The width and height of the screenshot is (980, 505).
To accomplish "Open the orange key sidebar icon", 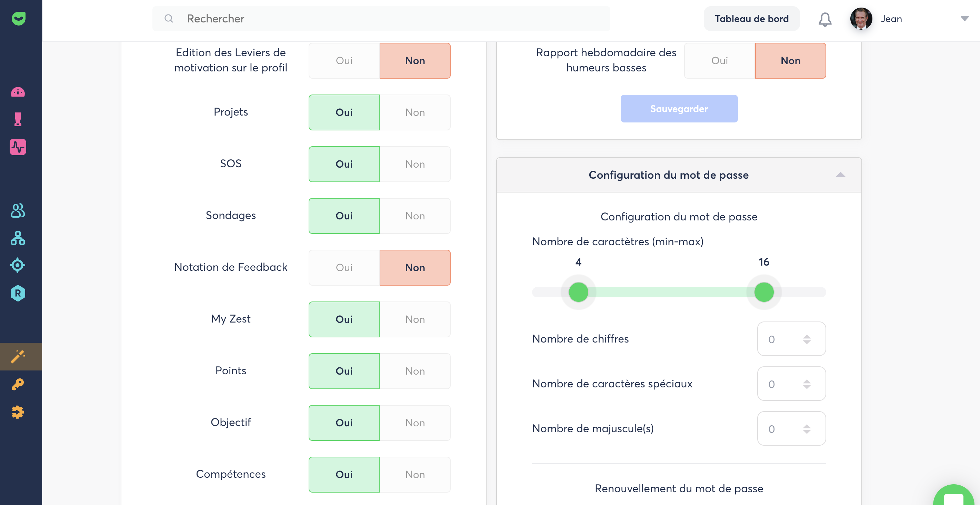I will pyautogui.click(x=18, y=384).
